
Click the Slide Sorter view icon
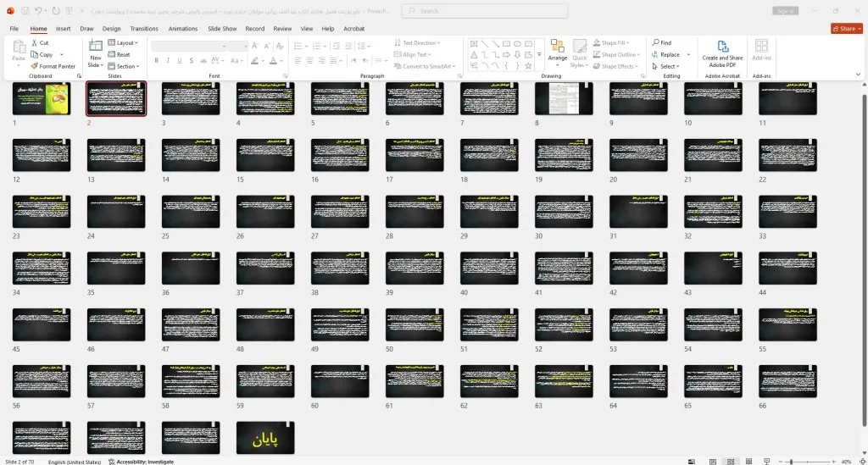pyautogui.click(x=731, y=461)
